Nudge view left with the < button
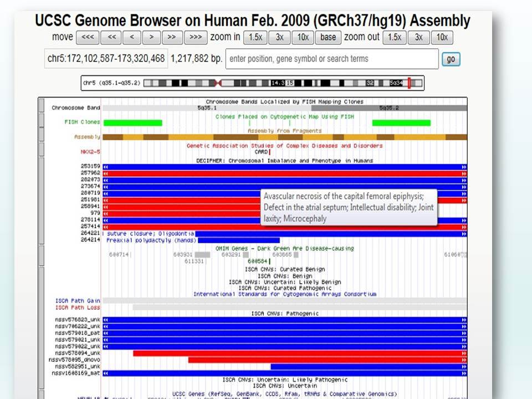Viewport: 532px width, 399px height. click(x=132, y=37)
